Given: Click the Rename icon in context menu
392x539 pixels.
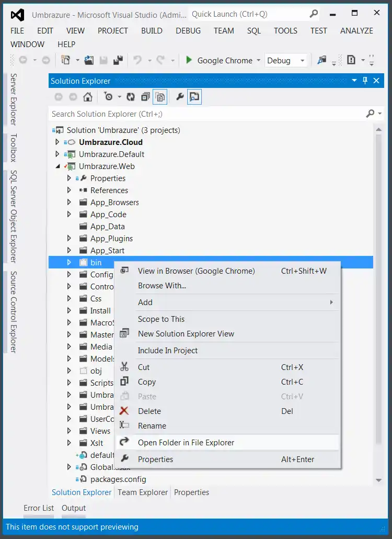Looking at the screenshot, I should 124,425.
